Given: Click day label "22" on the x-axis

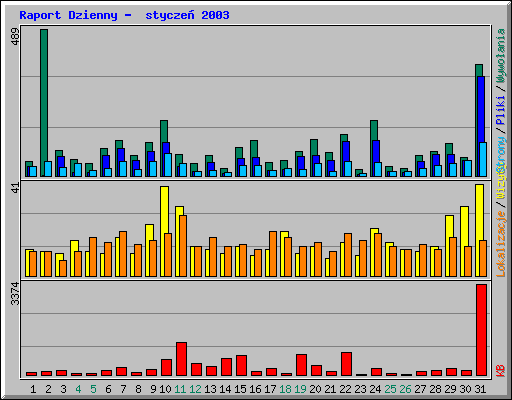Looking at the screenshot, I should [x=345, y=389].
